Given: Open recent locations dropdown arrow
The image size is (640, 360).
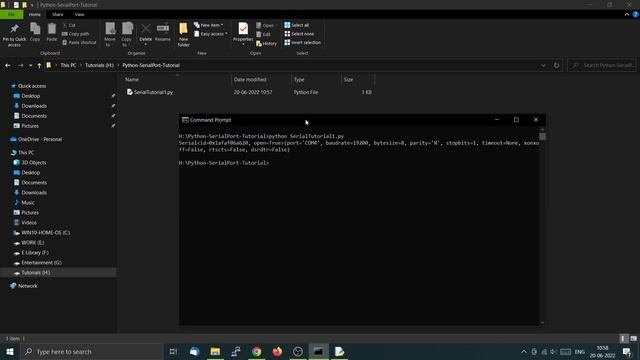Looking at the screenshot, I should [30, 65].
